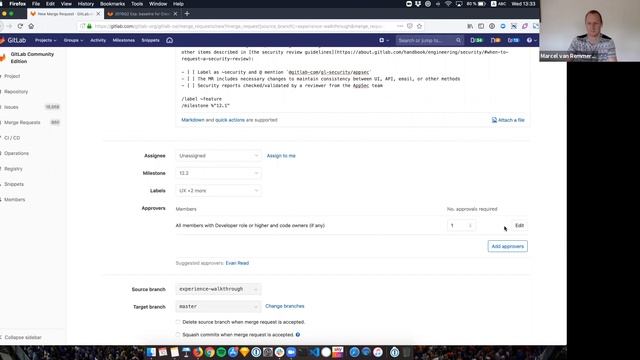Open Visual Studio Code from the Dock
Viewport: 640px width, 360px height.
[314, 352]
